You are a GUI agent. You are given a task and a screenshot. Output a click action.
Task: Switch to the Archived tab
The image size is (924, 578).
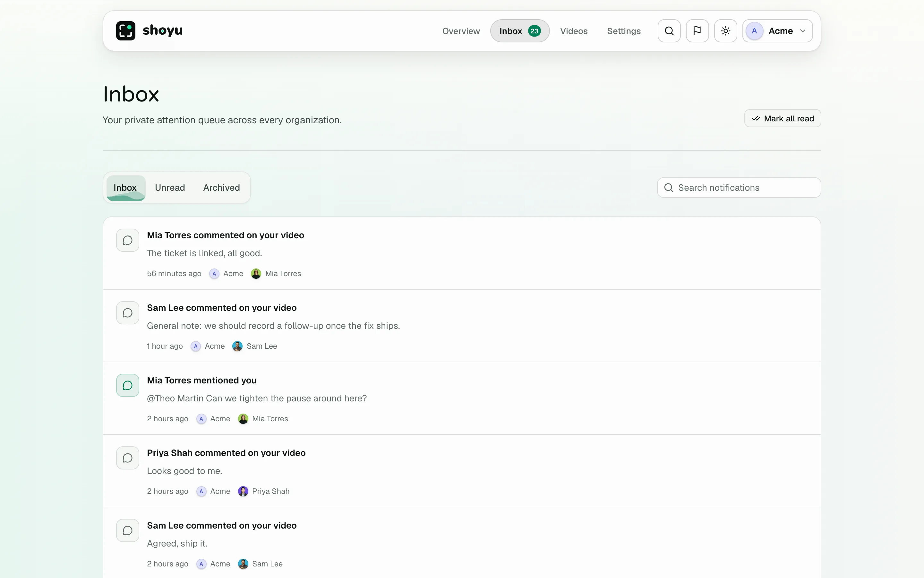221,188
